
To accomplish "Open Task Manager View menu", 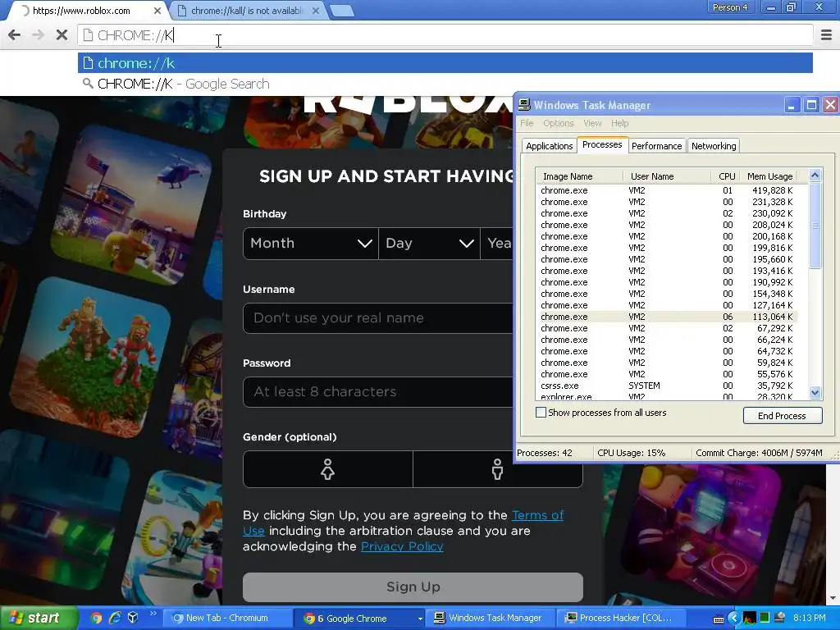I will pyautogui.click(x=592, y=123).
